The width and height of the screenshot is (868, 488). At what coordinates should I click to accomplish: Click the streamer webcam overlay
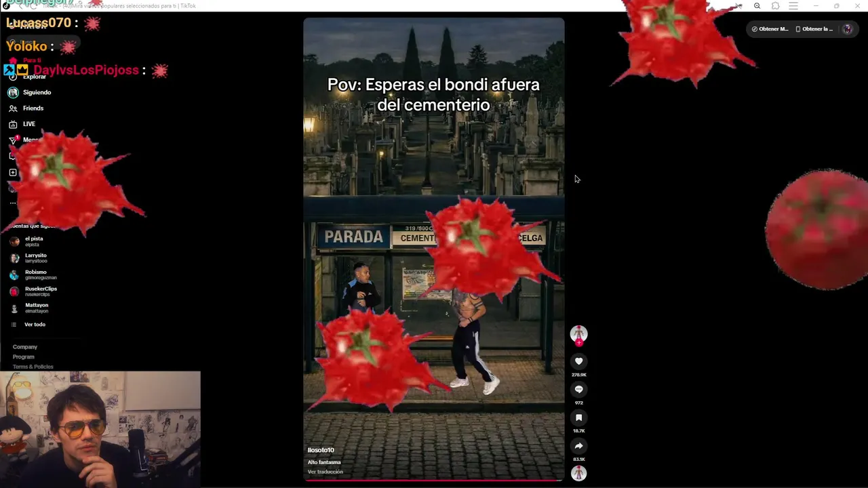(x=100, y=429)
